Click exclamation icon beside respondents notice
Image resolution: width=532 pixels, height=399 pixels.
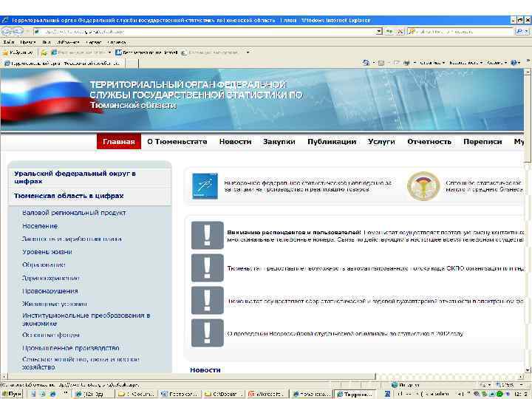click(208, 236)
